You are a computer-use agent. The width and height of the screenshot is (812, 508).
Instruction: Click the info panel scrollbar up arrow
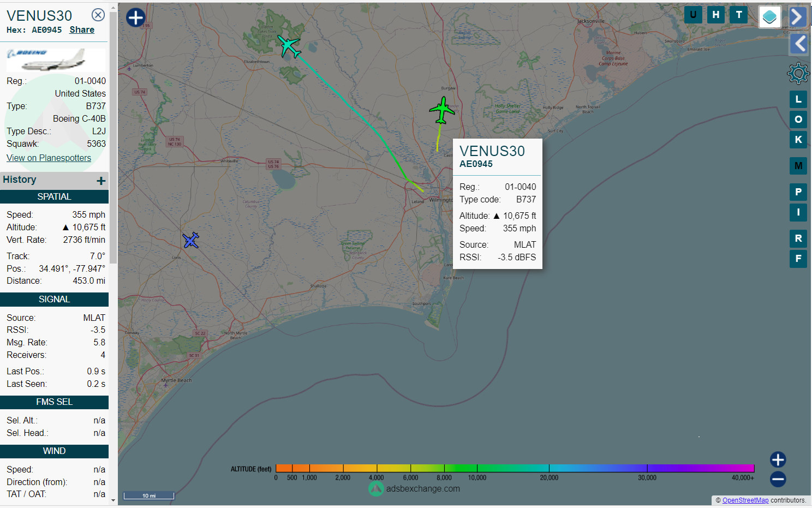click(113, 8)
